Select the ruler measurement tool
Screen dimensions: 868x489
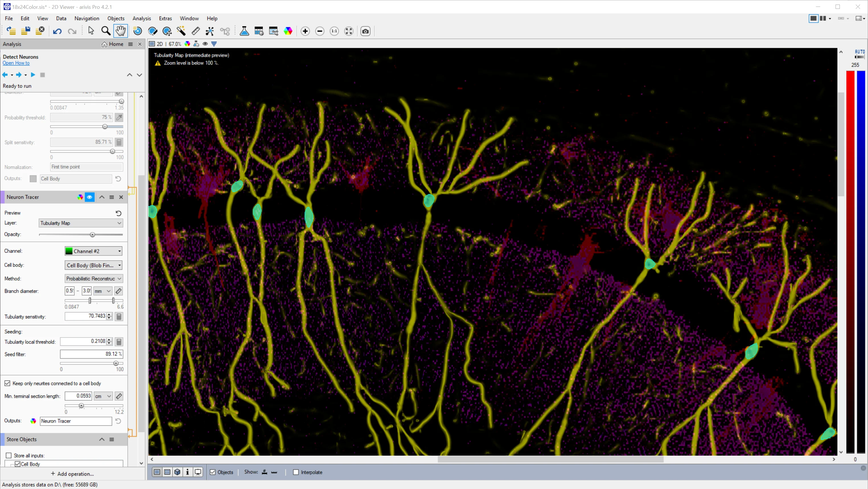click(x=196, y=31)
